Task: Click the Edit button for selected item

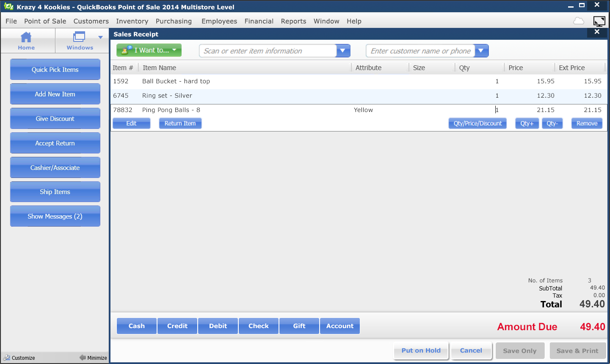Action: [x=131, y=123]
